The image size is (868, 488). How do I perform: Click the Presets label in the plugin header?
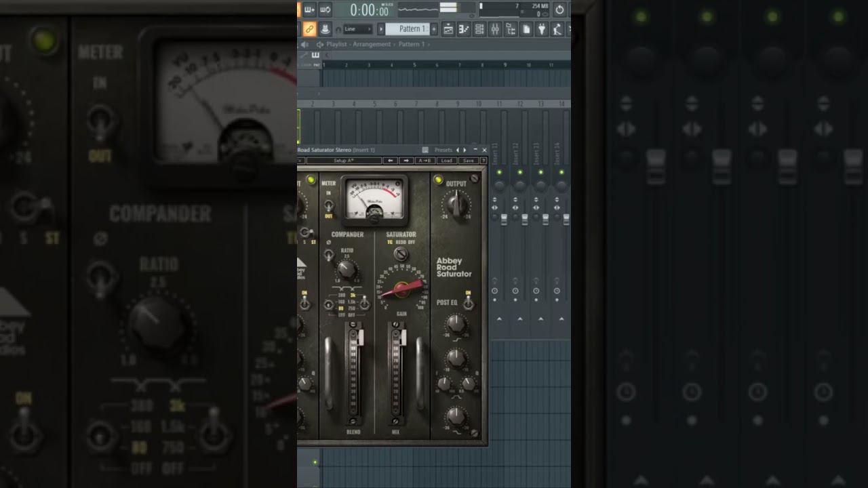pyautogui.click(x=443, y=150)
